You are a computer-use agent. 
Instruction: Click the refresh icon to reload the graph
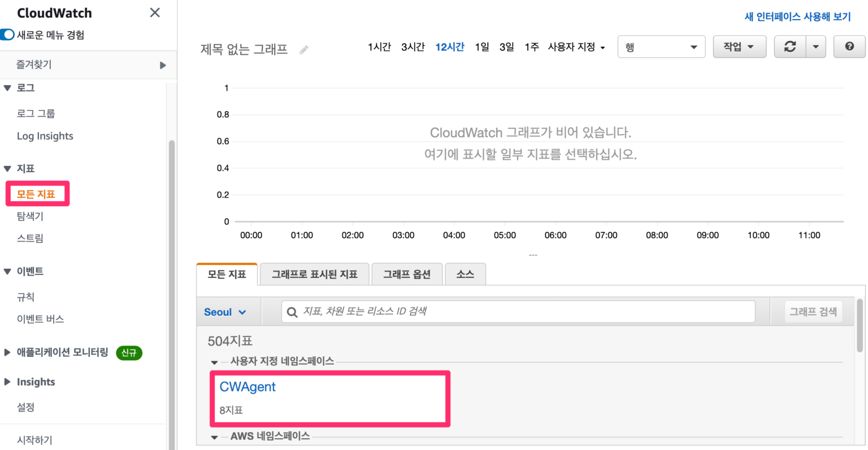(x=789, y=46)
